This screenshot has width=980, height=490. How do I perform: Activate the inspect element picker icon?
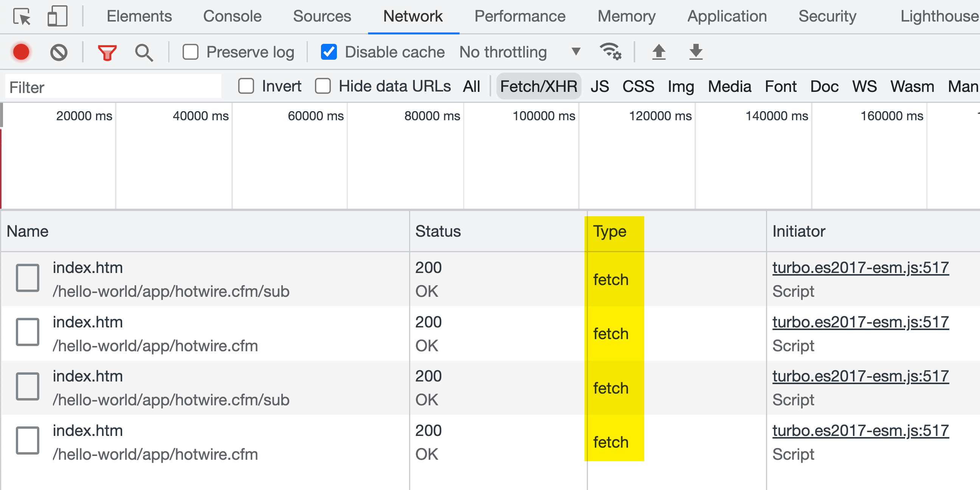click(x=22, y=16)
